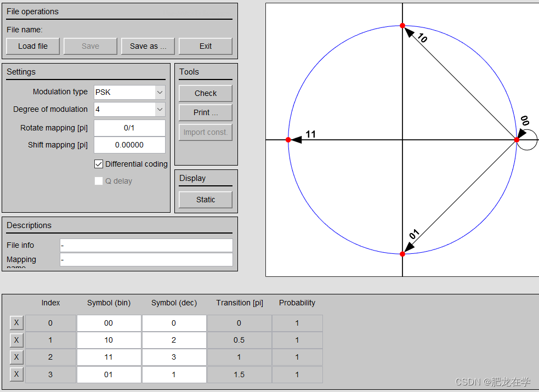Edit binary symbol 00 cell
The image size is (539, 392).
coord(109,323)
